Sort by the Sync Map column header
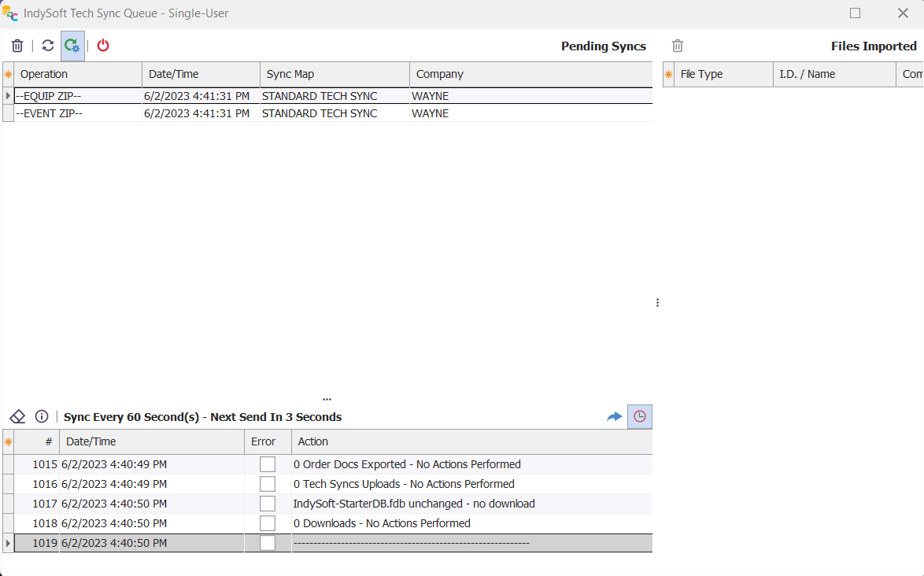The width and height of the screenshot is (924, 576). (334, 74)
